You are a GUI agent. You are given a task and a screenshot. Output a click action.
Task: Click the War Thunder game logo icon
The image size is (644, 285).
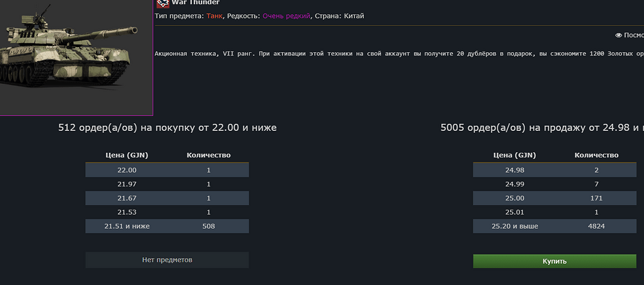tap(163, 3)
